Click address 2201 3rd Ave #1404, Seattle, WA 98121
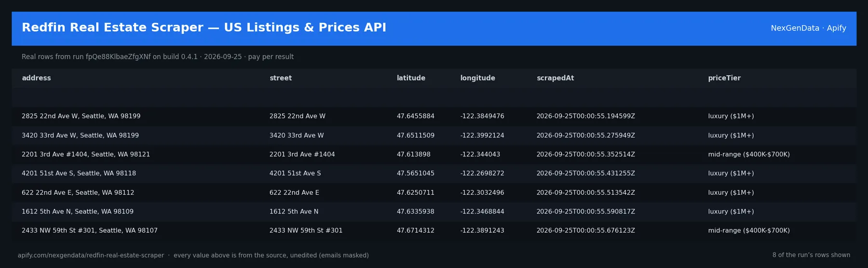Screen dimensions: 868x268 tap(86, 154)
